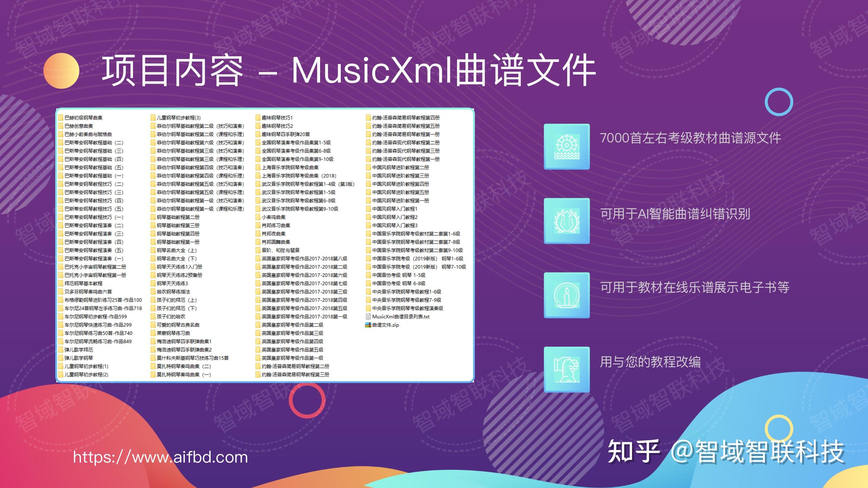Select the folder name 孩子们的拜厄（下）
The width and height of the screenshot is (868, 488).
coord(177,308)
